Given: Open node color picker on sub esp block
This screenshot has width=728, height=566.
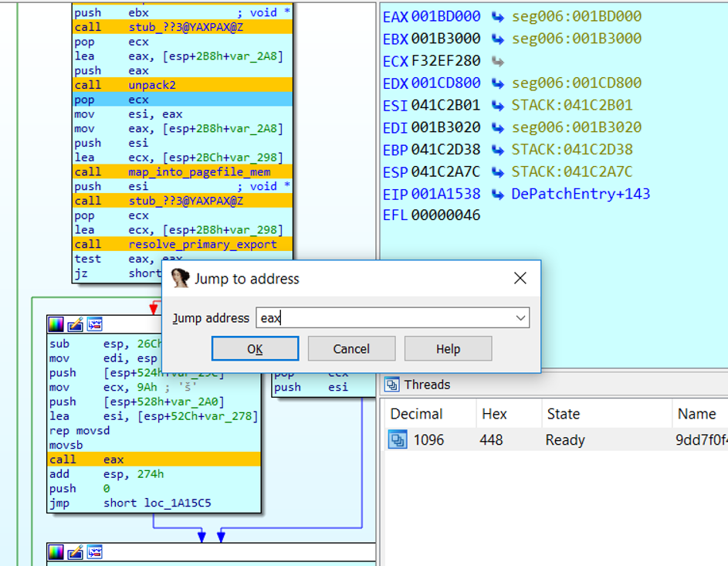Looking at the screenshot, I should [x=56, y=324].
